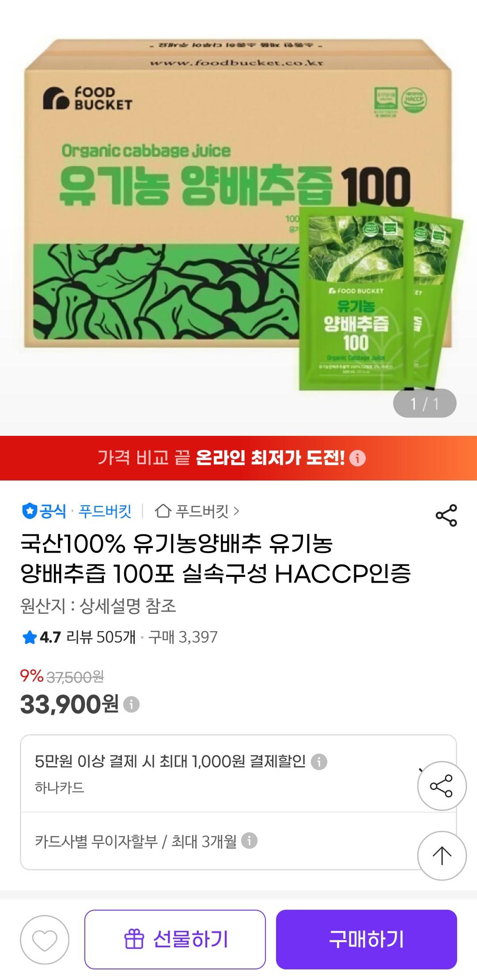Tap the floating round share button

[442, 786]
